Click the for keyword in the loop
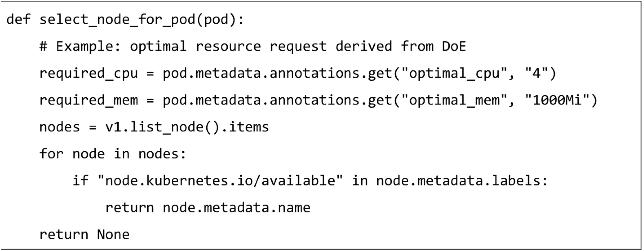The height and width of the screenshot is (251, 644). [x=51, y=154]
